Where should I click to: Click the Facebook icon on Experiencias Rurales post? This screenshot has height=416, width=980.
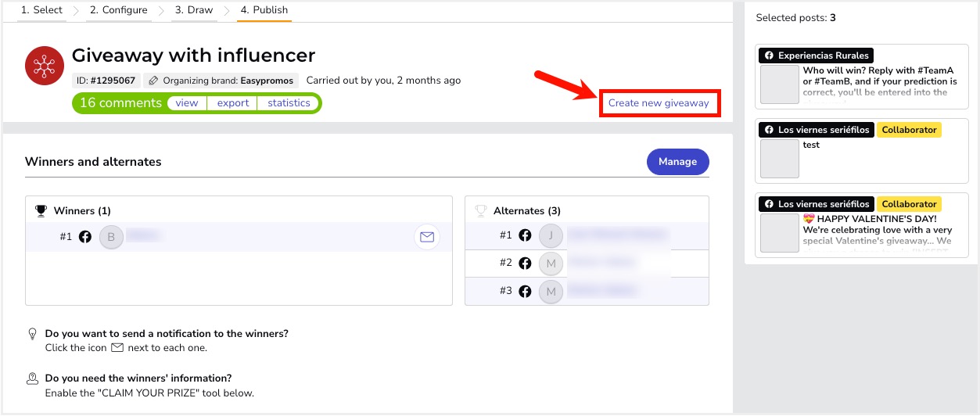click(x=770, y=56)
